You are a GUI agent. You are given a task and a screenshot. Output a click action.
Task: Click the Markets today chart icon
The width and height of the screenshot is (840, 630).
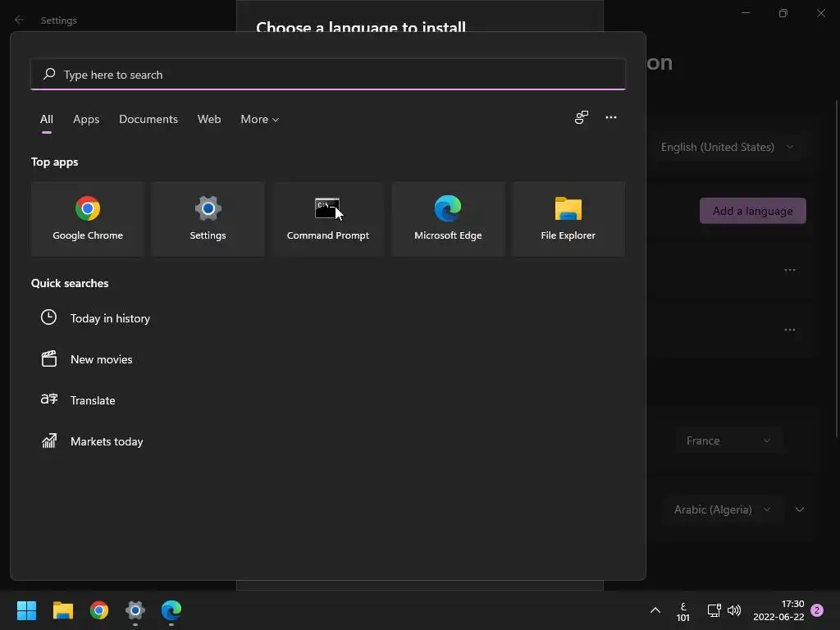pos(48,441)
